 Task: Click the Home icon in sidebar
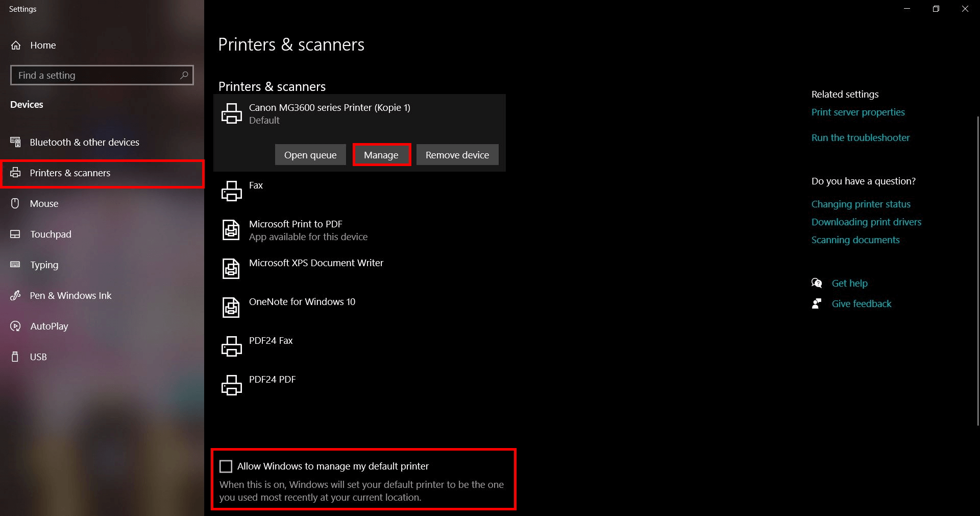click(16, 45)
